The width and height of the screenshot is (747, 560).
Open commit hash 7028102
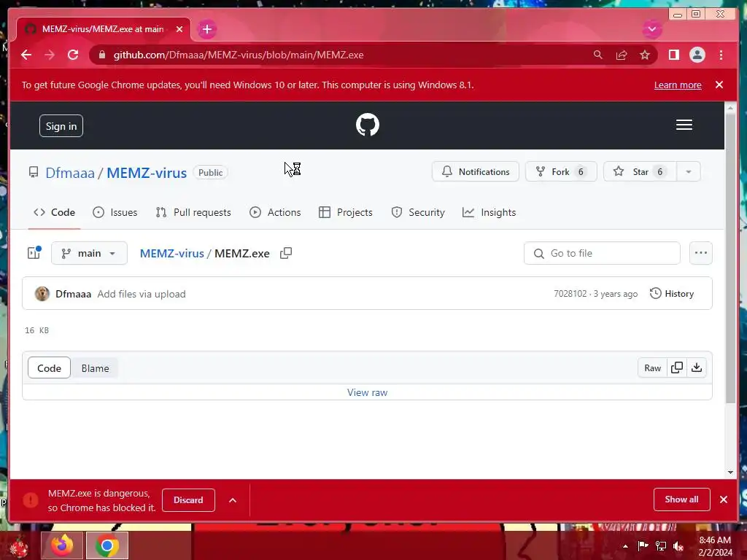570,294
